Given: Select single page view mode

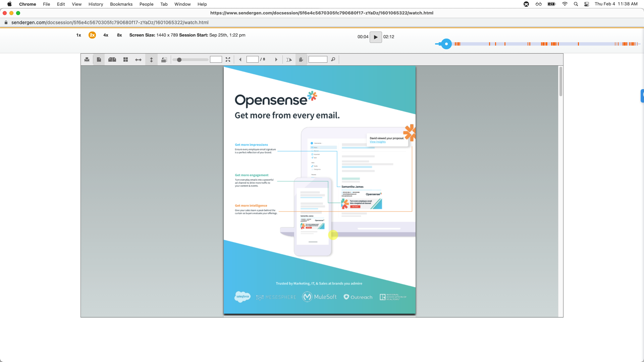Looking at the screenshot, I should point(99,60).
